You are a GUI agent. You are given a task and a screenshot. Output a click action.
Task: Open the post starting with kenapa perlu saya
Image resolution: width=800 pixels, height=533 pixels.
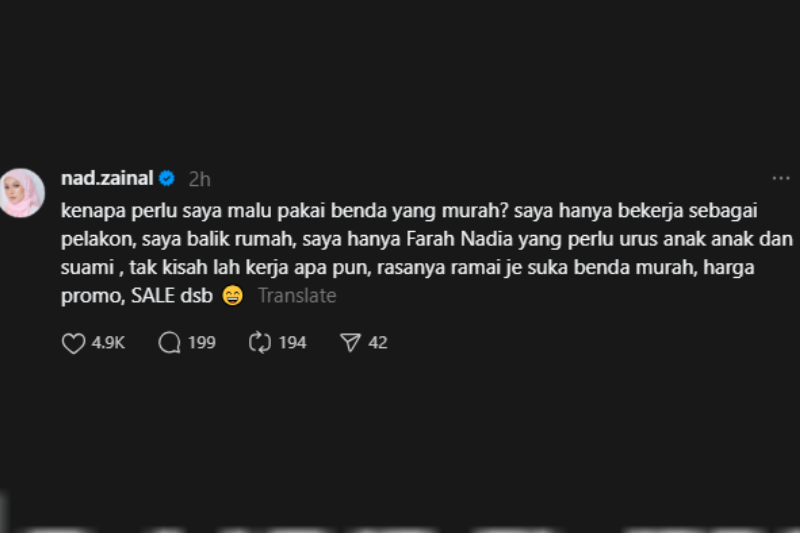tap(427, 253)
